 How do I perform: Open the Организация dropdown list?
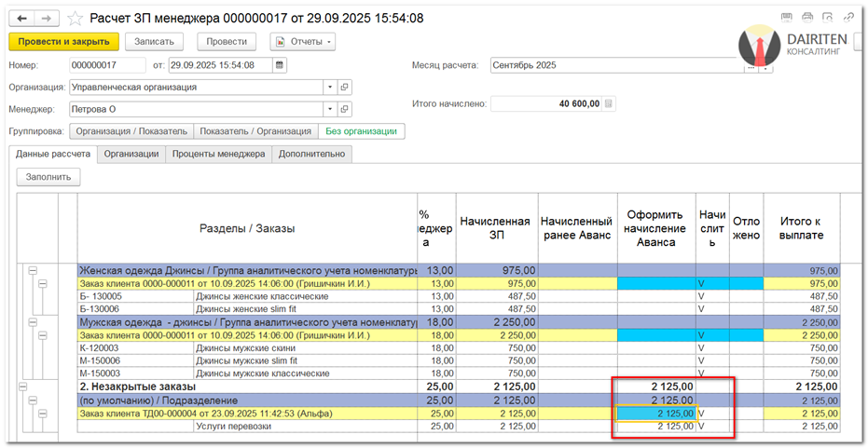(x=330, y=88)
